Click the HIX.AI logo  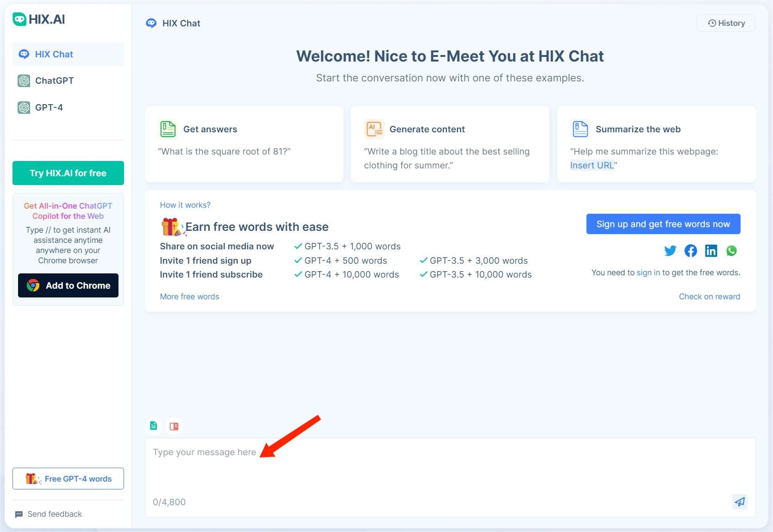click(39, 19)
